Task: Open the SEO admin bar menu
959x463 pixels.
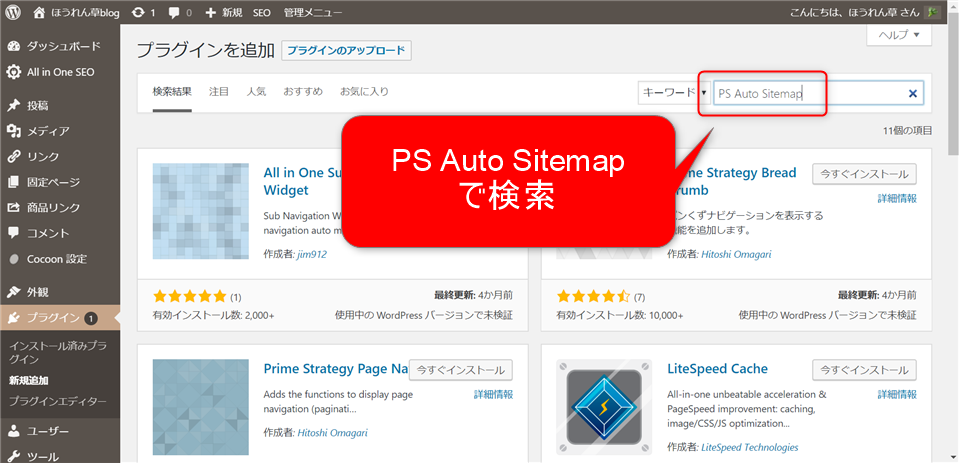Action: [262, 12]
